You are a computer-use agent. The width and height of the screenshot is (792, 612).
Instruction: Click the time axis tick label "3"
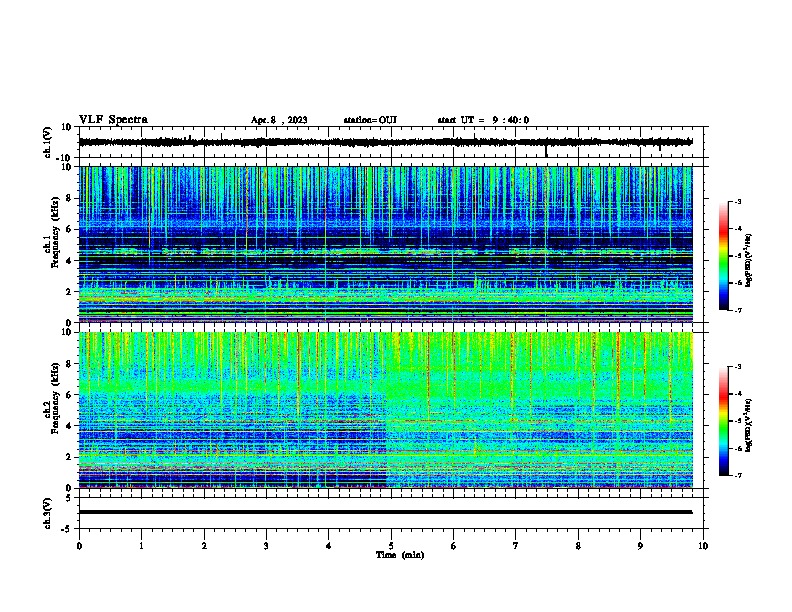pyautogui.click(x=266, y=546)
